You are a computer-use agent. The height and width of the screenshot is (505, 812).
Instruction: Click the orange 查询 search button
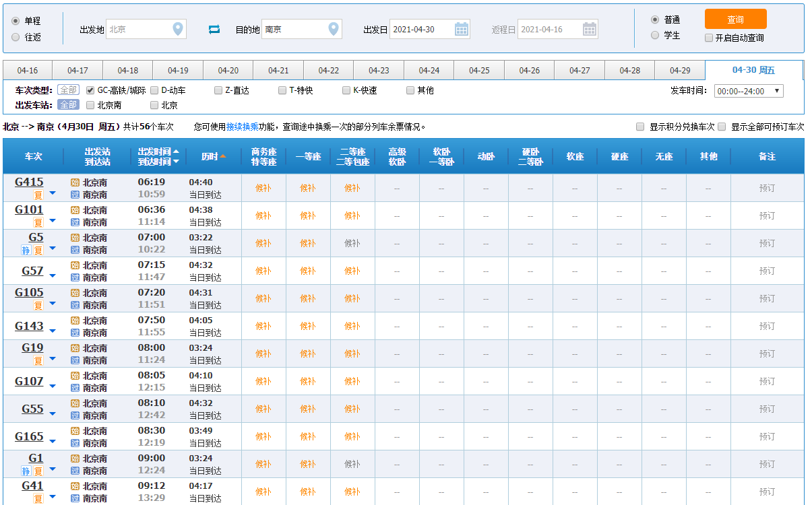point(735,20)
